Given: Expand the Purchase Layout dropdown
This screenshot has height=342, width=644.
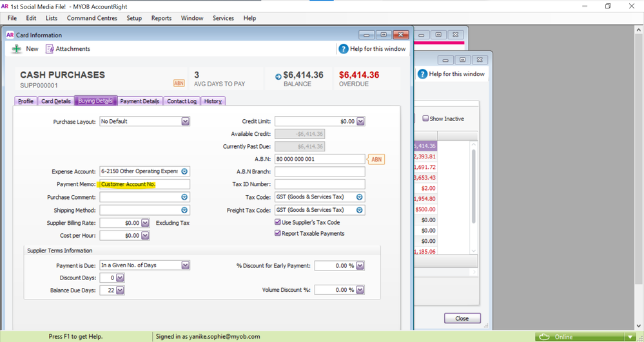Looking at the screenshot, I should (185, 121).
